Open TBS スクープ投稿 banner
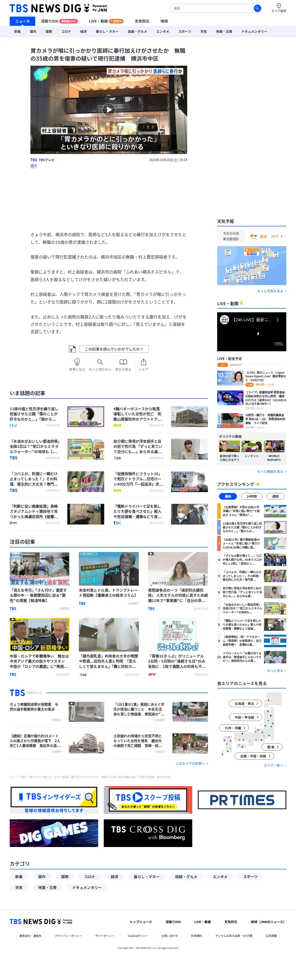 point(148,800)
